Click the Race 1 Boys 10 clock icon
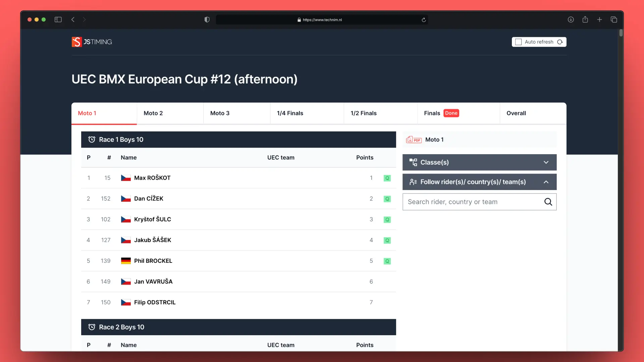The image size is (644, 362). (x=92, y=139)
